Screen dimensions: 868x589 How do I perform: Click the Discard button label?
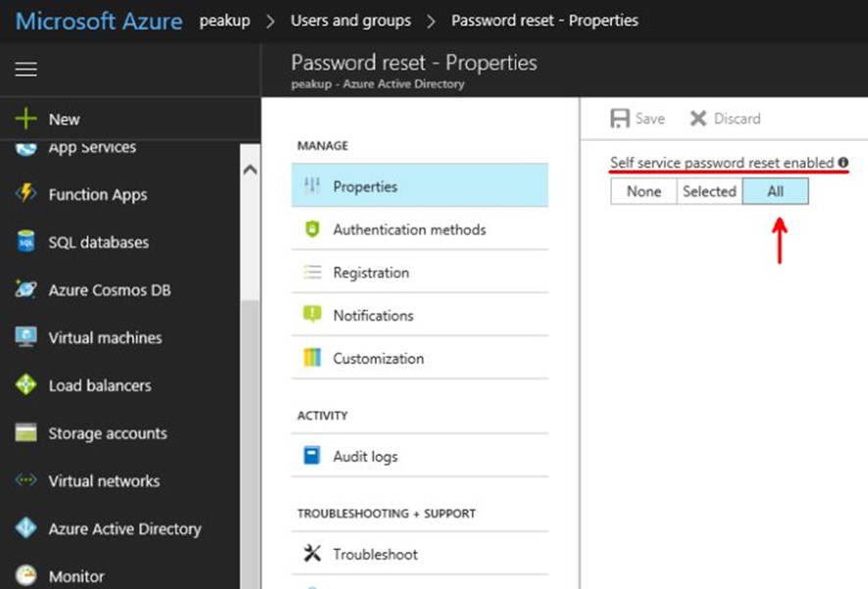pos(737,119)
